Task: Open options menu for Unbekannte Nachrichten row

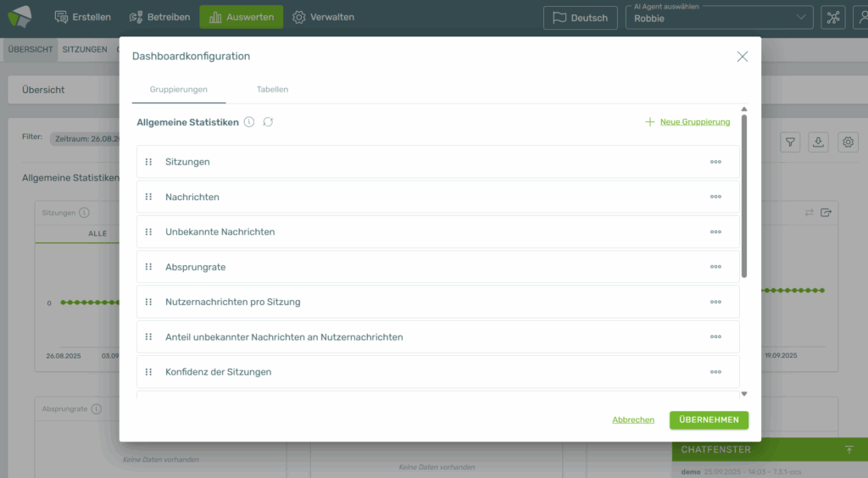Action: (715, 232)
